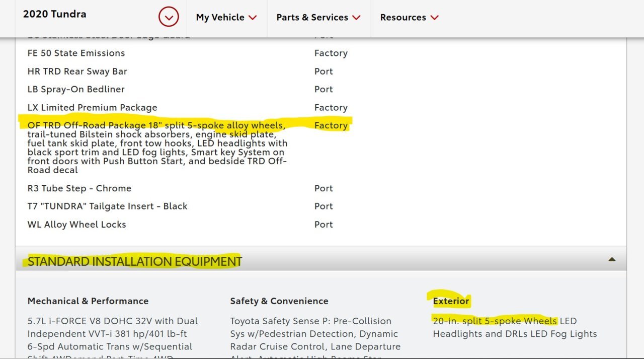Click Factory next to 50 State Emissions
Screen dimensions: 644x359
point(331,53)
